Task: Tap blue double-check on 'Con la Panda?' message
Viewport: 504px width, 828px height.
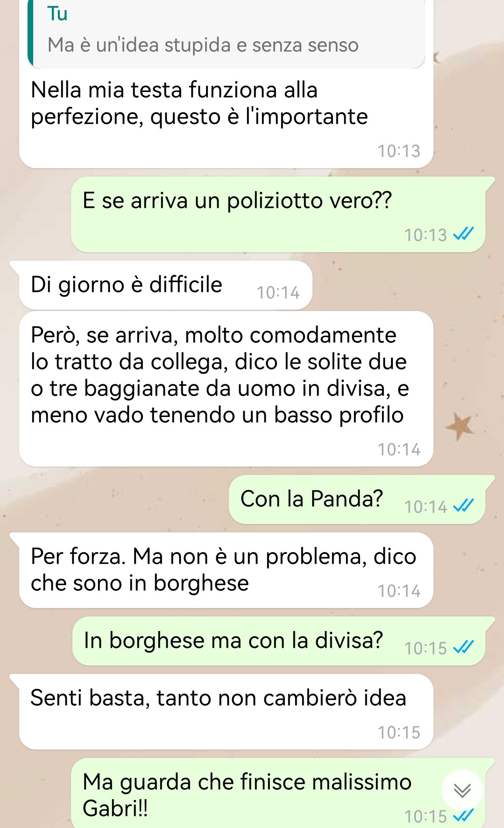Action: coord(464,506)
